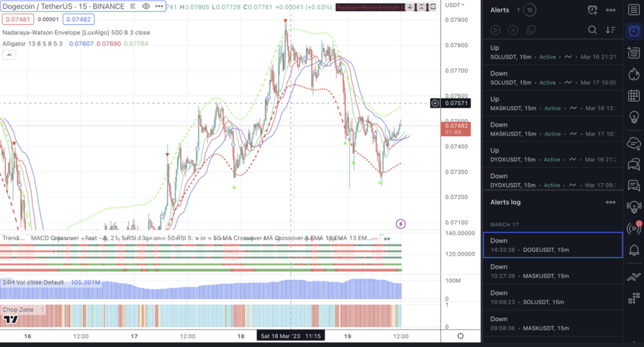
Task: Click the T label beside Alerts title
Action: [518, 10]
